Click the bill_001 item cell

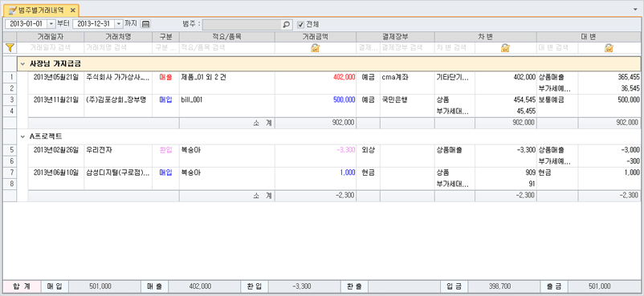227,99
